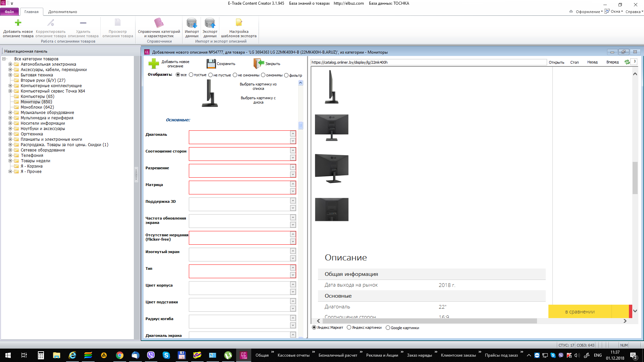Click Выбрать картинку из списка
Screen dimensions: 644x362
258,86
